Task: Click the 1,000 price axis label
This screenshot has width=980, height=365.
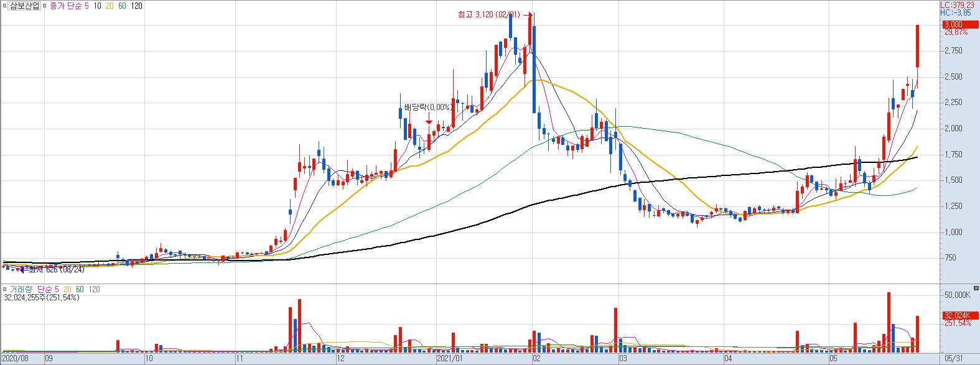Action: click(953, 233)
